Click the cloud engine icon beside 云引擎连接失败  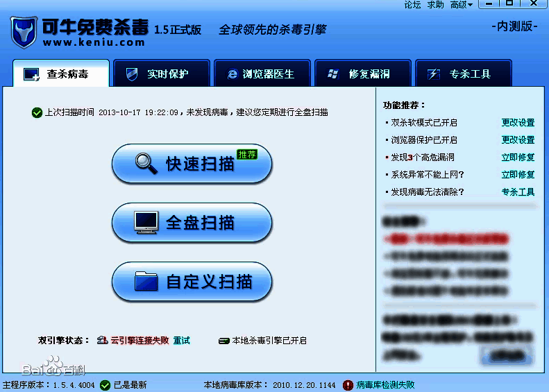(102, 340)
